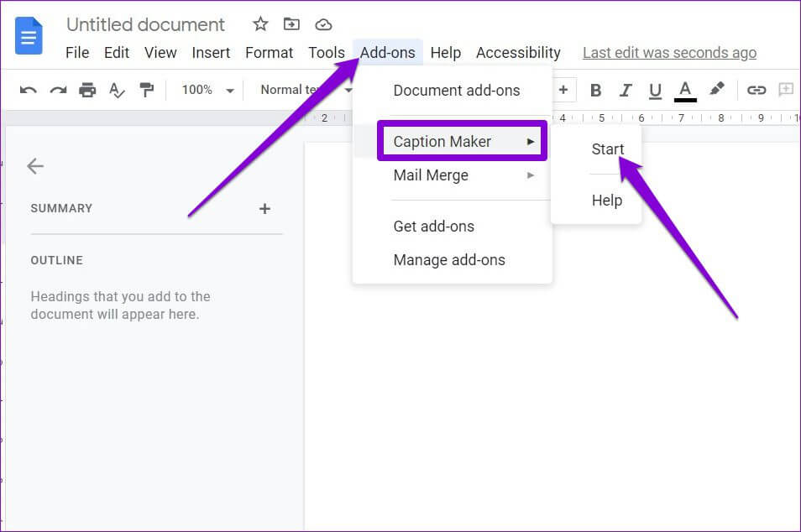Open the Format menu
Screen dimensions: 801x532
pyautogui.click(x=270, y=53)
